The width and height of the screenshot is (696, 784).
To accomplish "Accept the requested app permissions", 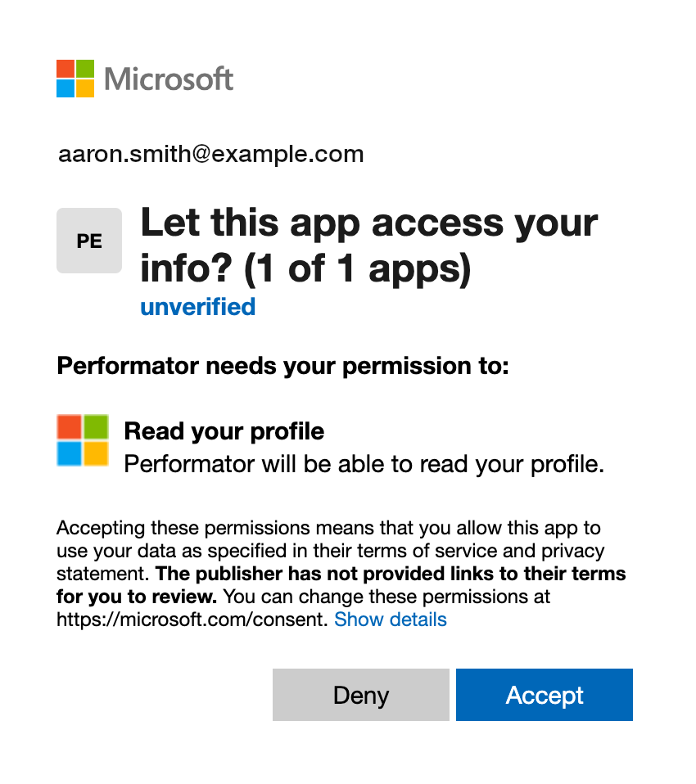I will (x=544, y=694).
